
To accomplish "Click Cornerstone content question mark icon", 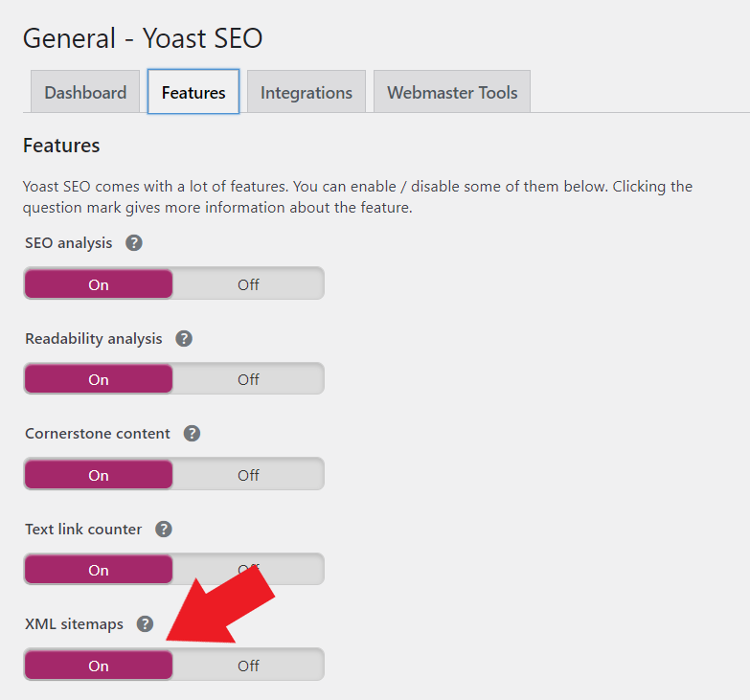I will 192,433.
